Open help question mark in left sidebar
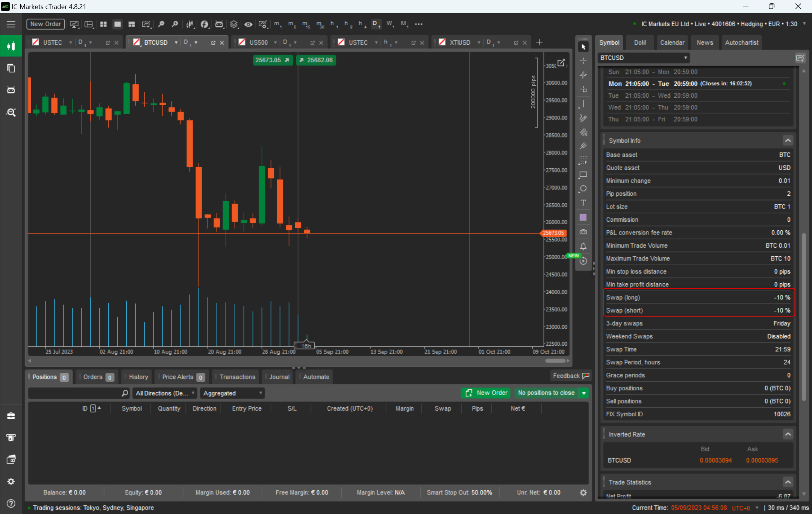 click(11, 503)
